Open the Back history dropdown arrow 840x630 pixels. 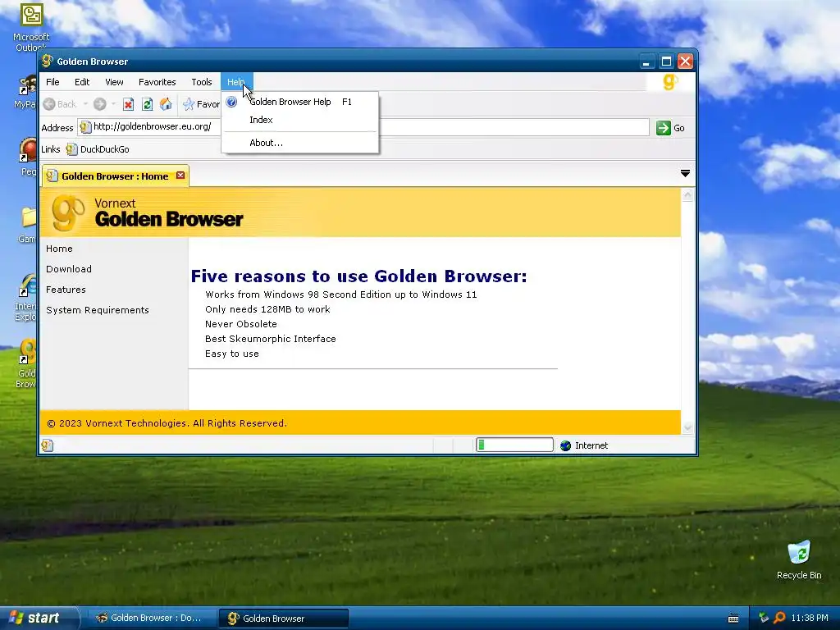pyautogui.click(x=85, y=104)
